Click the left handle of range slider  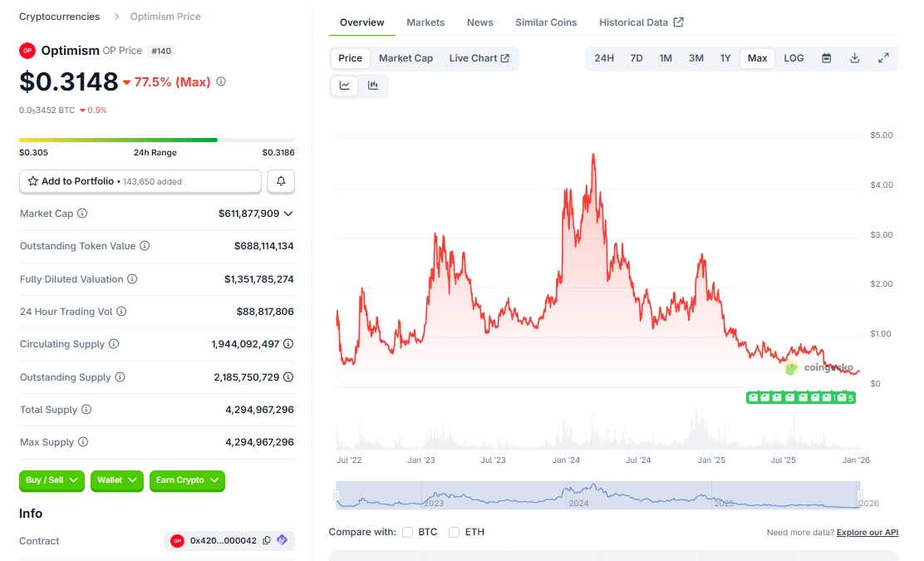point(337,495)
